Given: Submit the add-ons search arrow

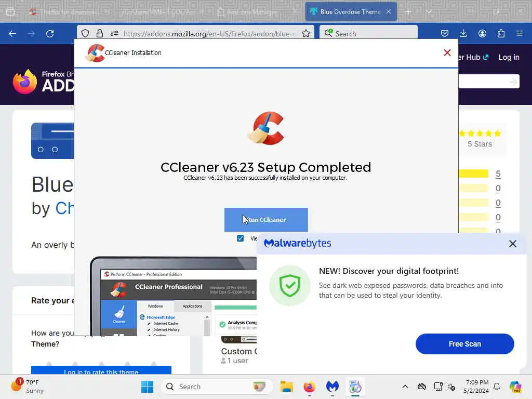Looking at the screenshot, I should [513, 82].
